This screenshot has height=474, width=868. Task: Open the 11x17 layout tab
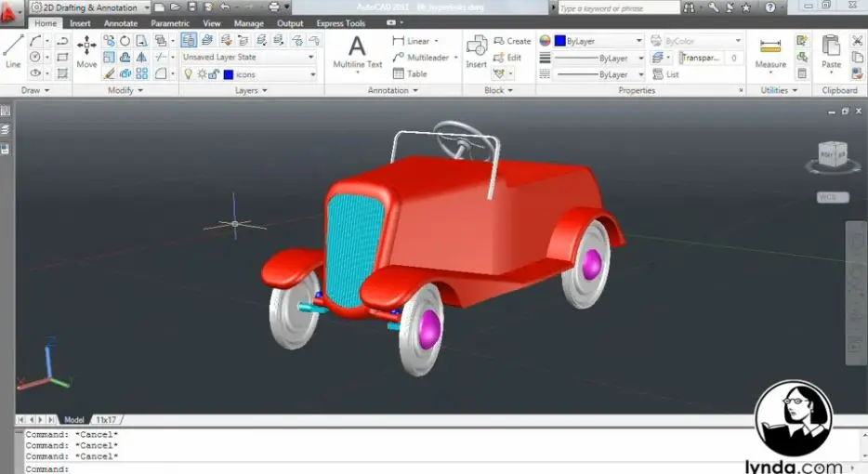click(107, 420)
